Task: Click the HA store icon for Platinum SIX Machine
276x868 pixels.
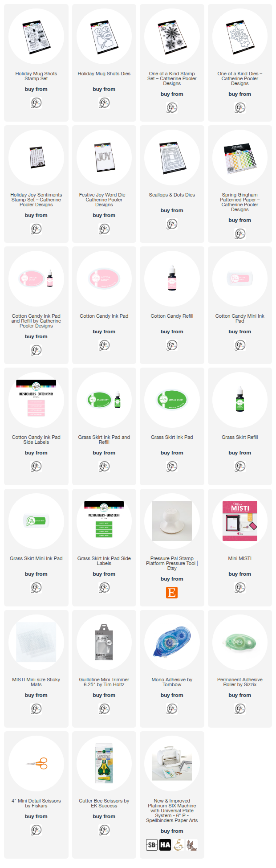Action: pyautogui.click(x=165, y=845)
